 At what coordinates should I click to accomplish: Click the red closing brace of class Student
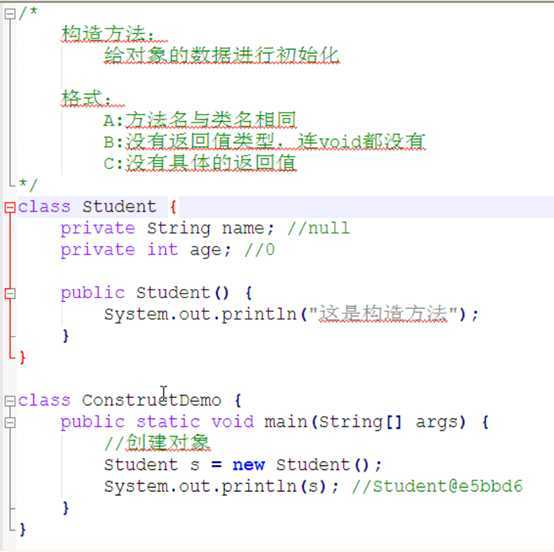(23, 358)
